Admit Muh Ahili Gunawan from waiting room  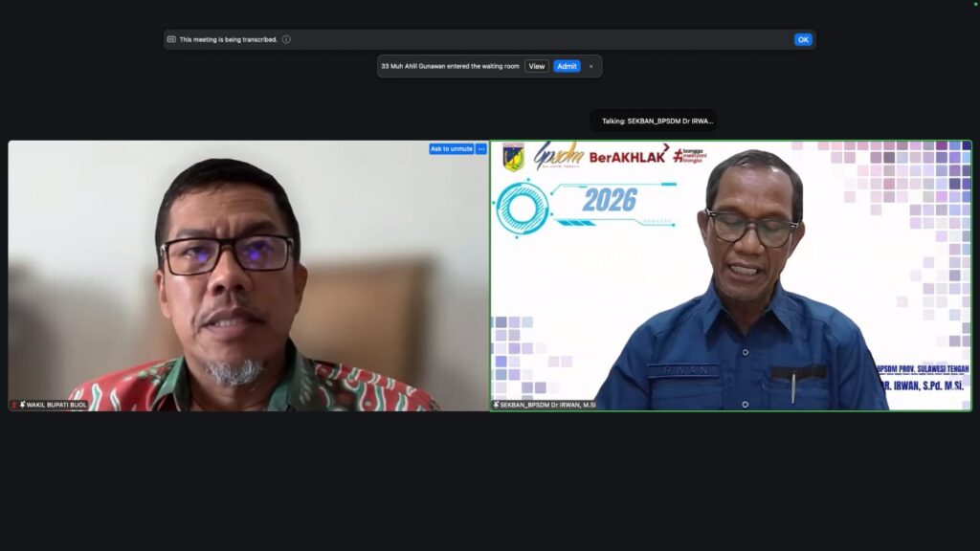click(567, 66)
